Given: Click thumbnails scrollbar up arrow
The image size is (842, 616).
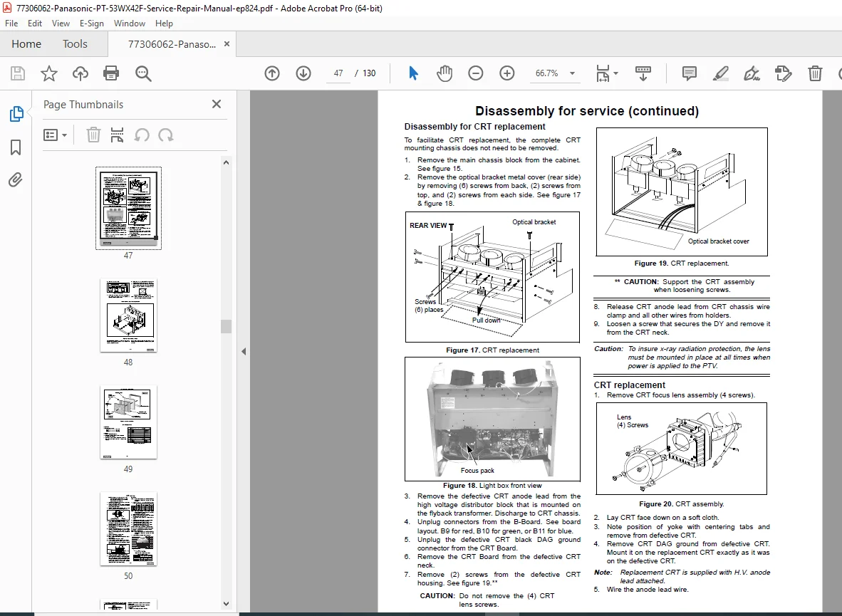Looking at the screenshot, I should pos(226,162).
